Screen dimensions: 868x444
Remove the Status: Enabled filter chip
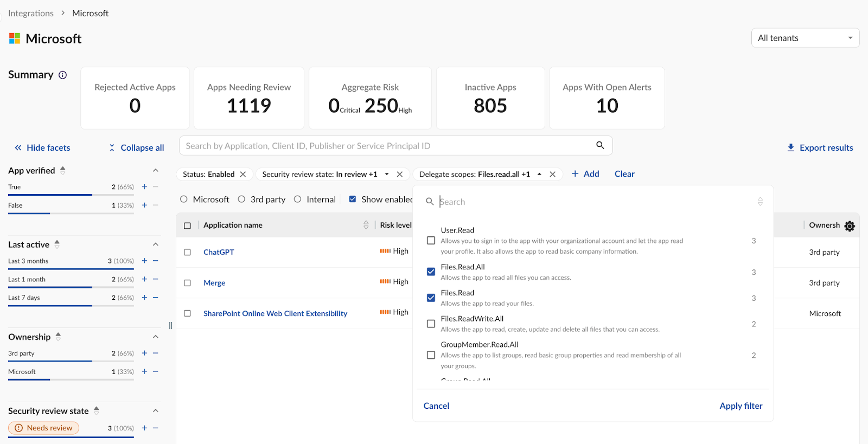pos(243,174)
